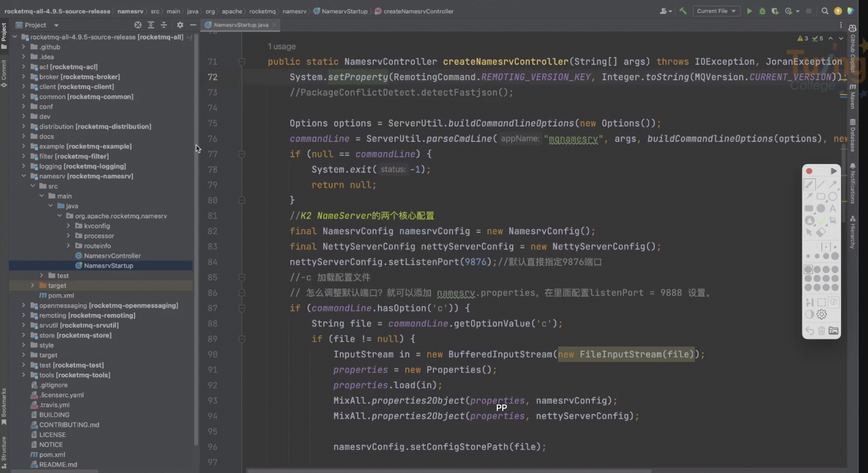This screenshot has width=868, height=473.
Task: Open the Structure tool window
Action: click(4, 452)
